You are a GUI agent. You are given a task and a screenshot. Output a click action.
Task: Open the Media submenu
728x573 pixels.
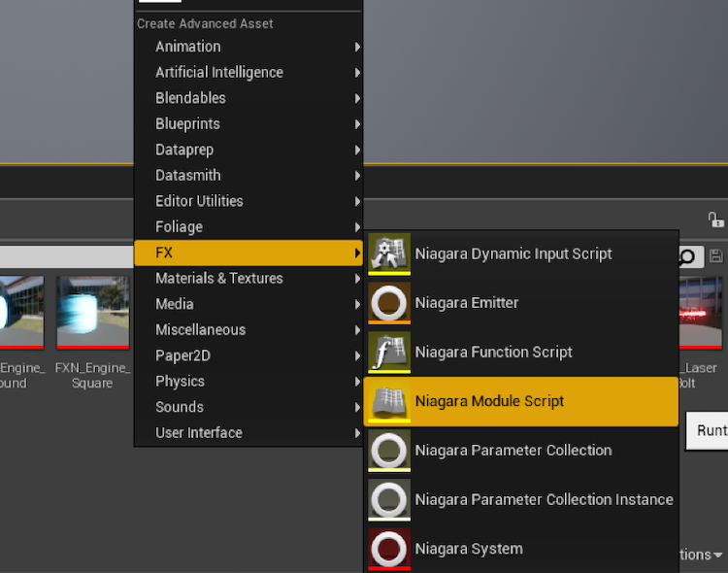coord(248,304)
